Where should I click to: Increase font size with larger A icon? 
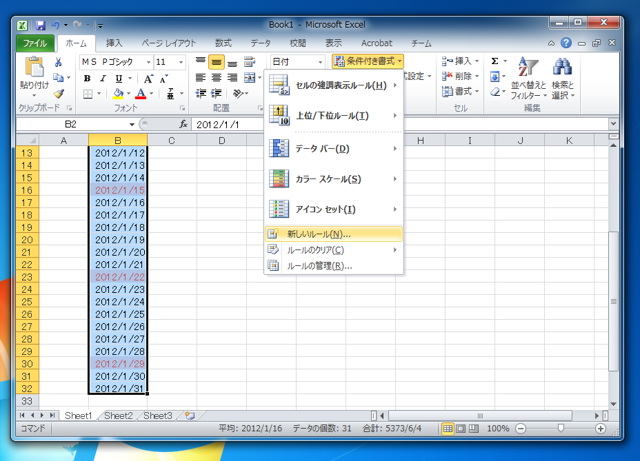coord(149,79)
